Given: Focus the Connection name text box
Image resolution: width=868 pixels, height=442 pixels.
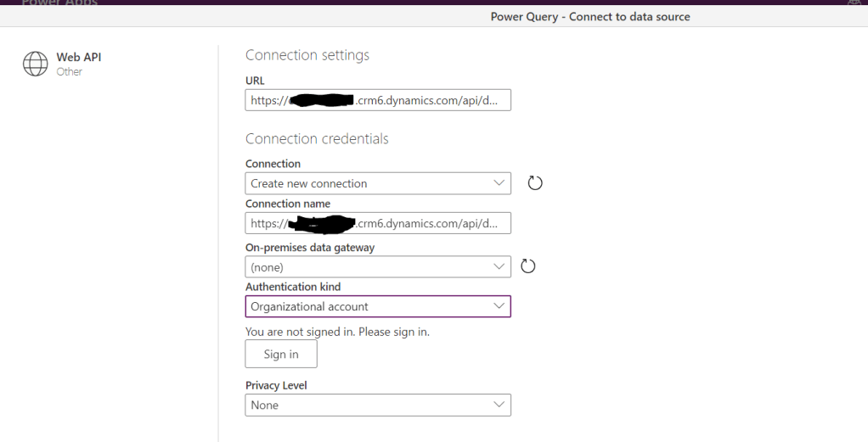Looking at the screenshot, I should (x=378, y=223).
